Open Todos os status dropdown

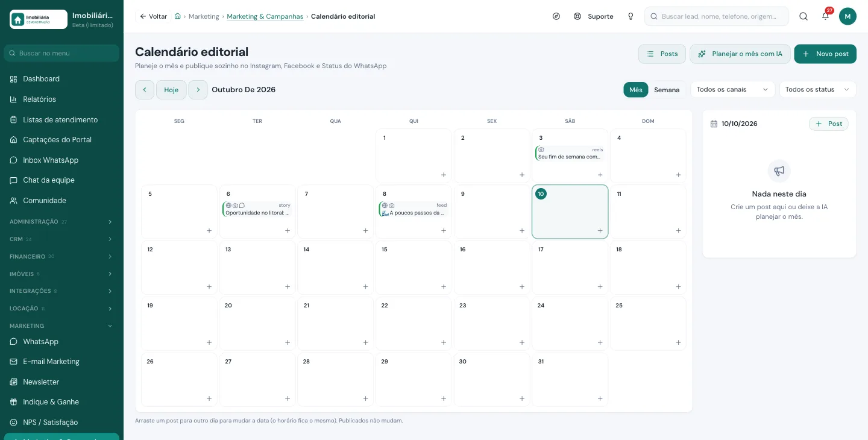coord(817,89)
